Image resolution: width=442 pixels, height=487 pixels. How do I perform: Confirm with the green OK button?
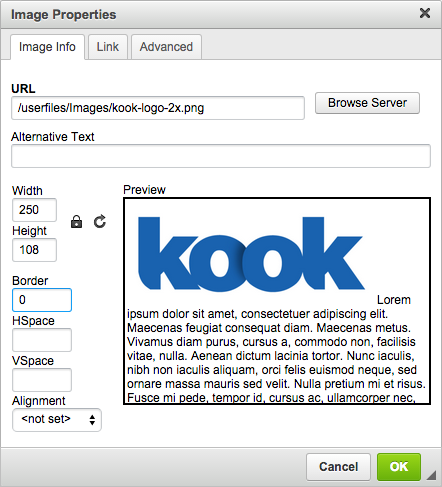point(399,467)
